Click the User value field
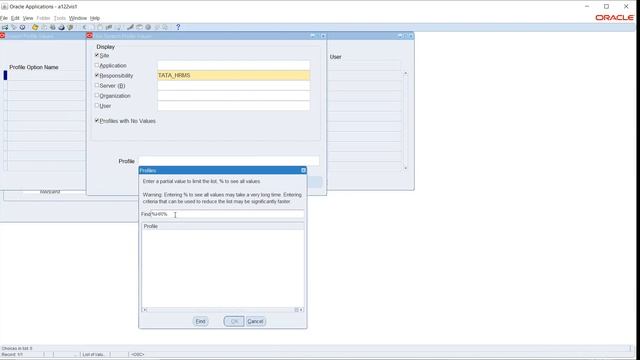This screenshot has width=640, height=360. click(x=233, y=106)
